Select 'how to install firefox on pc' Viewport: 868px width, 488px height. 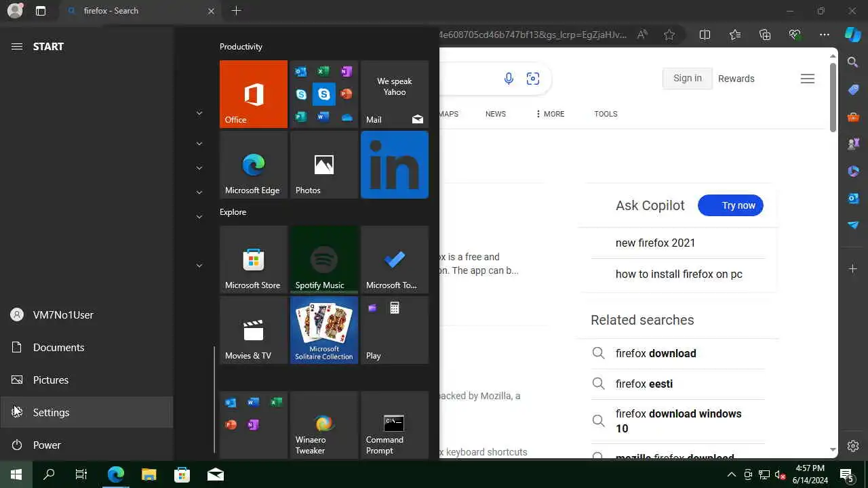coord(677,274)
